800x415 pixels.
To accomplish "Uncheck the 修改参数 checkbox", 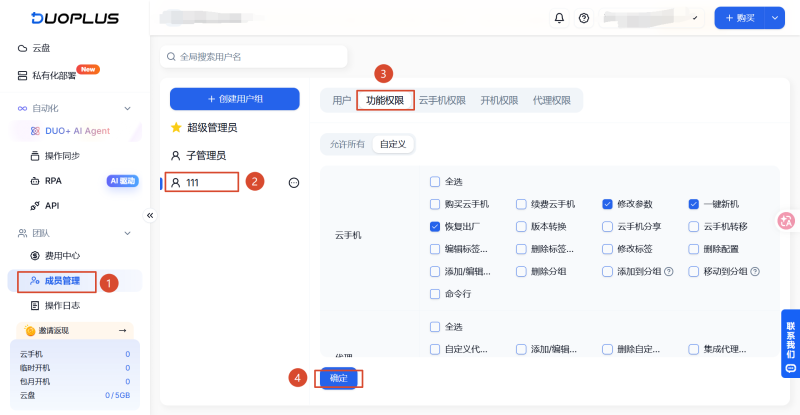I will click(x=607, y=204).
